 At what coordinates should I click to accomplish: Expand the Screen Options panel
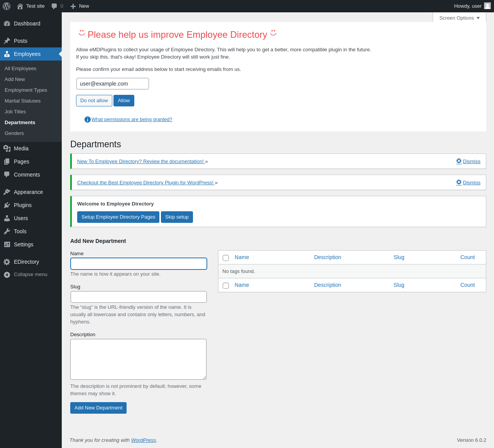click(x=459, y=18)
